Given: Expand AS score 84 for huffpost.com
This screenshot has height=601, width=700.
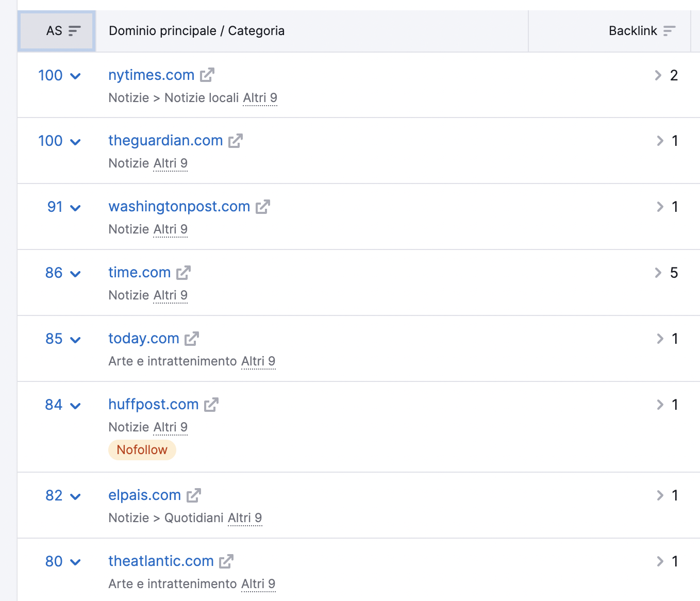Looking at the screenshot, I should [63, 405].
